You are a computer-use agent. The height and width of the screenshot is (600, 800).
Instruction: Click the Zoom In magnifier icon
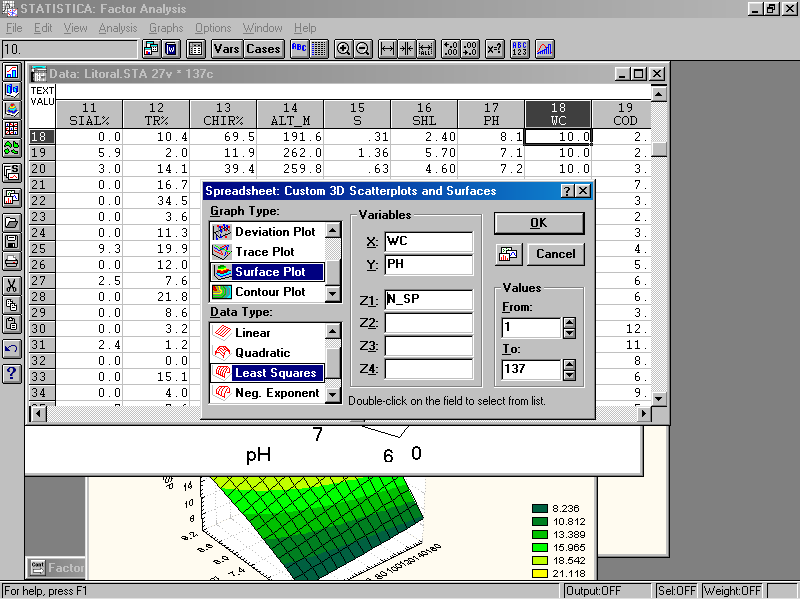pyautogui.click(x=343, y=49)
